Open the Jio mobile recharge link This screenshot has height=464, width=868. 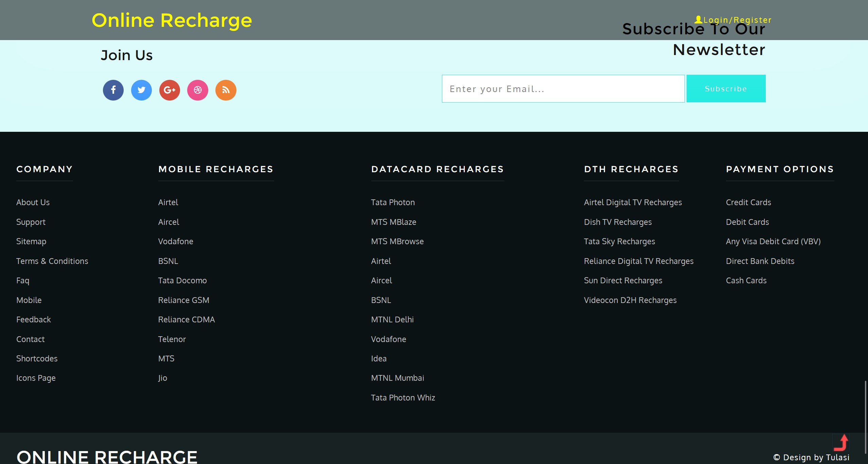pyautogui.click(x=163, y=378)
